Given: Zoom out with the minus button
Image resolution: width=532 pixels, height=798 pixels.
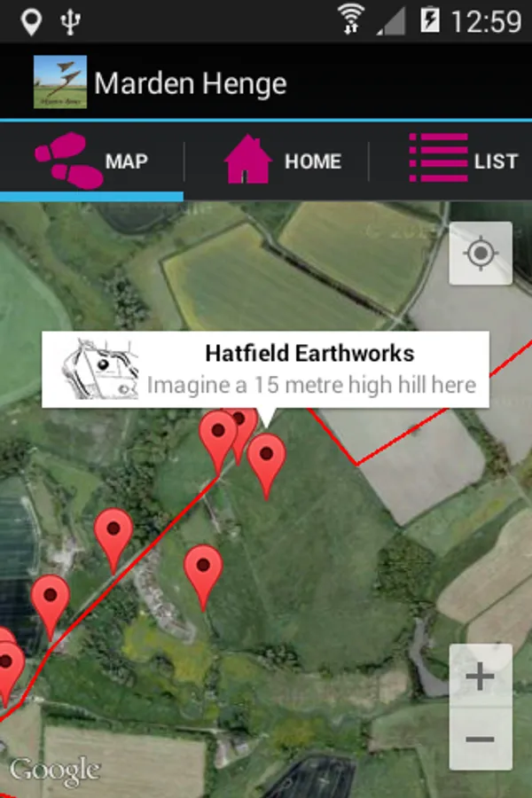Looking at the screenshot, I should [481, 739].
